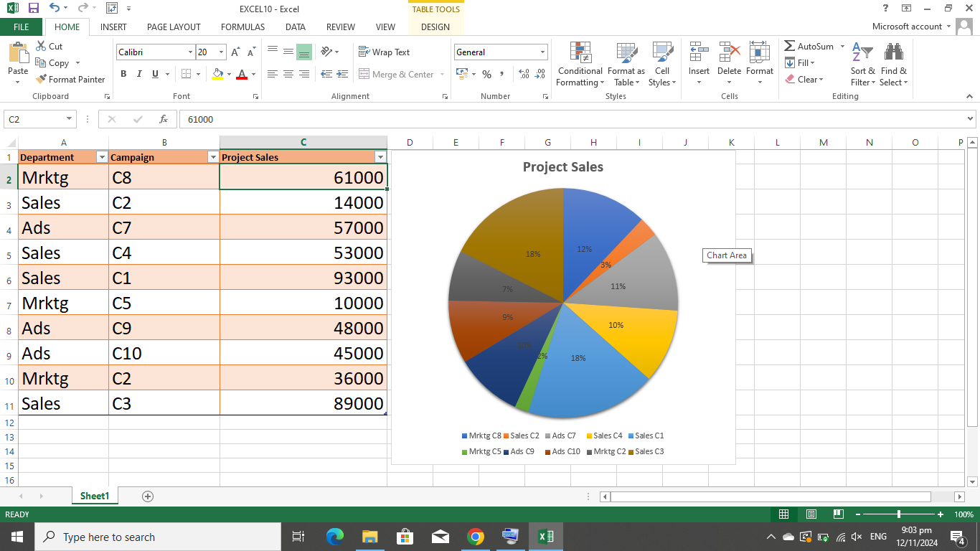Viewport: 980px width, 551px height.
Task: Open the Department column filter dropdown
Action: click(102, 157)
